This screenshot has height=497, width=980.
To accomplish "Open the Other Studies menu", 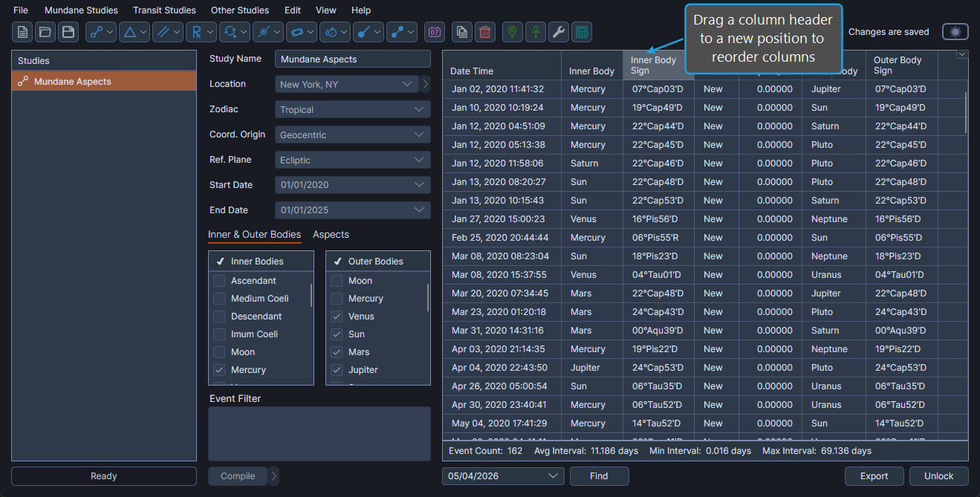I will (x=240, y=10).
